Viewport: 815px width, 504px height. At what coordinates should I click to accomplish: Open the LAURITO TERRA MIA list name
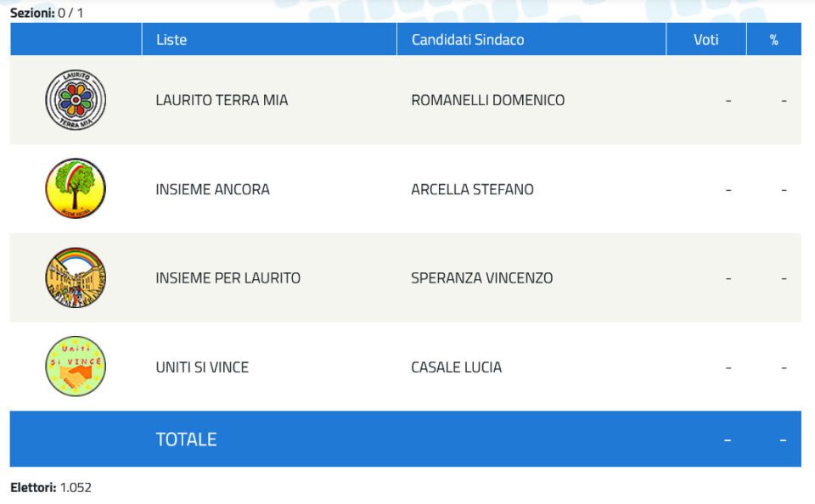click(222, 100)
